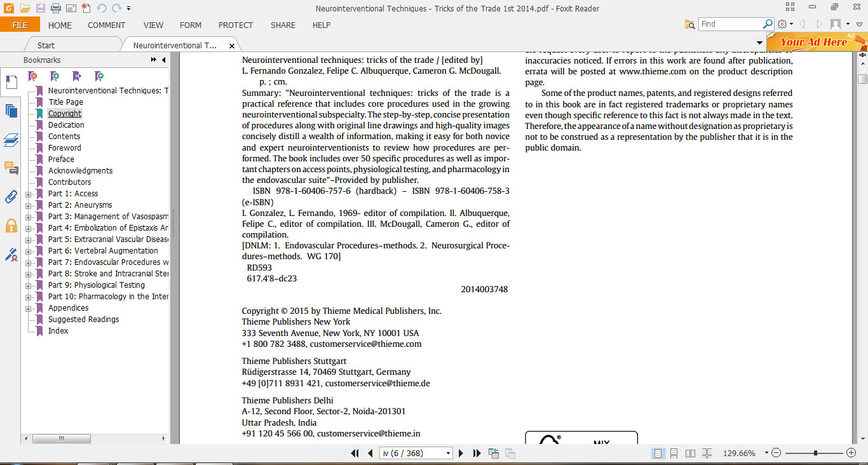Save the document using the floppy icon

(x=40, y=8)
